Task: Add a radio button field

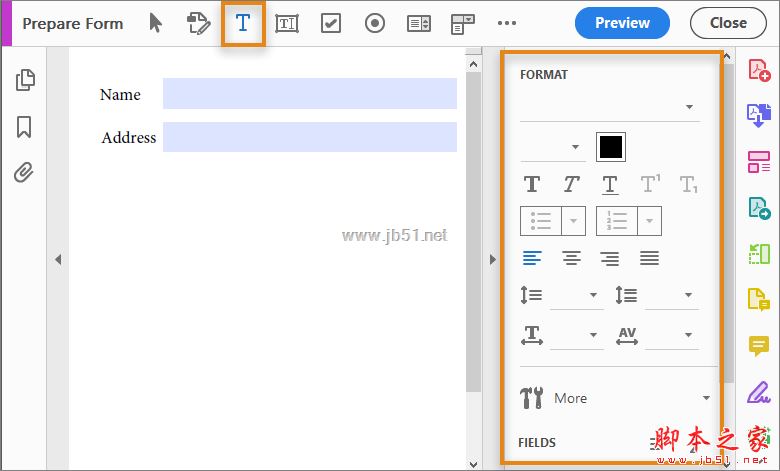Action: (x=375, y=23)
